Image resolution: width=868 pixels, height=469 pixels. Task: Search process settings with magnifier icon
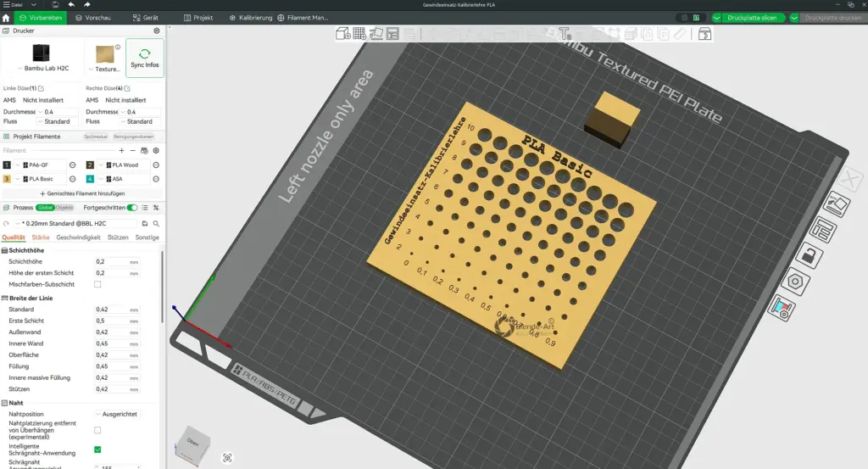coord(156,224)
